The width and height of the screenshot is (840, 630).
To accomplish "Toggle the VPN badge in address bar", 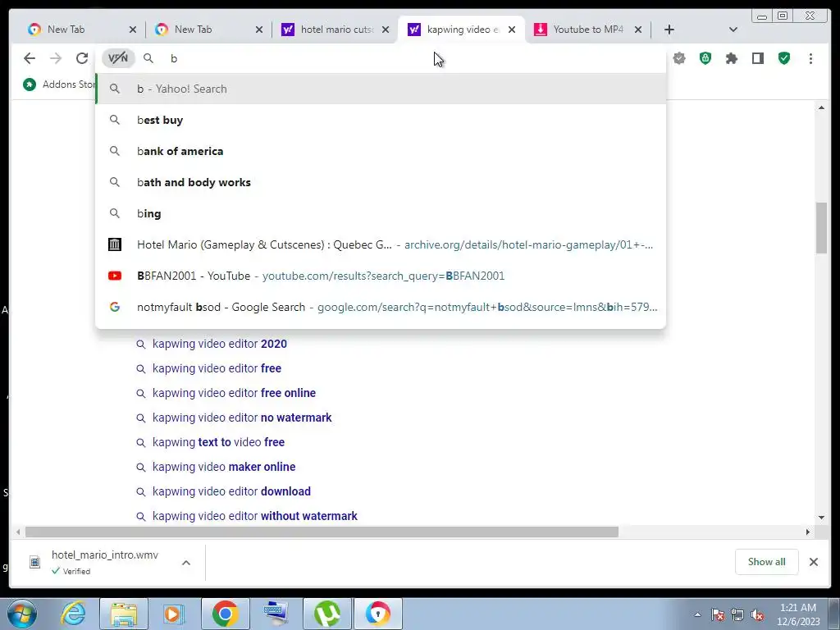I will coord(118,58).
